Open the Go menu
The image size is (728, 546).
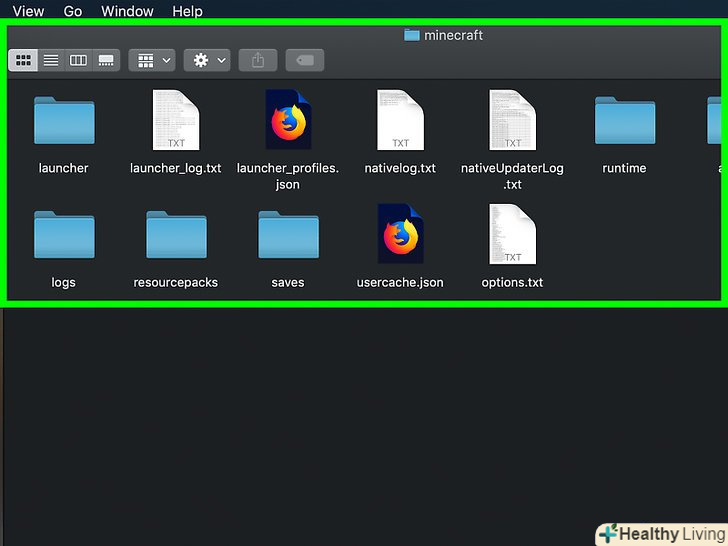[x=73, y=11]
